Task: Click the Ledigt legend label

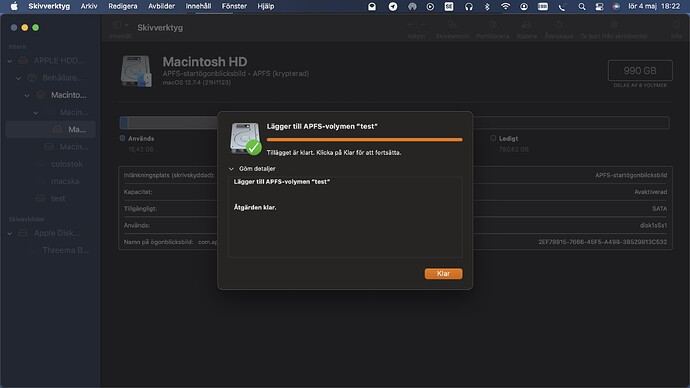Action: click(x=508, y=139)
